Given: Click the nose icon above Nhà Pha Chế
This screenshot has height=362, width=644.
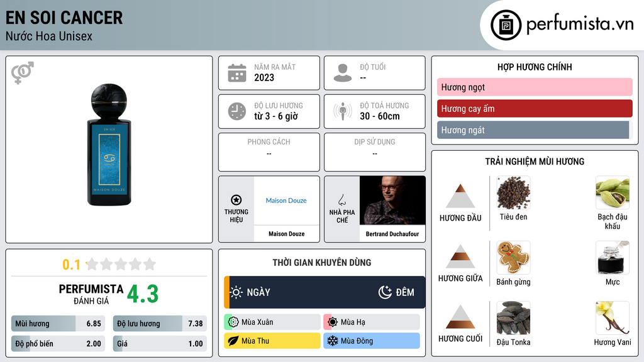Looking at the screenshot, I should (x=341, y=200).
